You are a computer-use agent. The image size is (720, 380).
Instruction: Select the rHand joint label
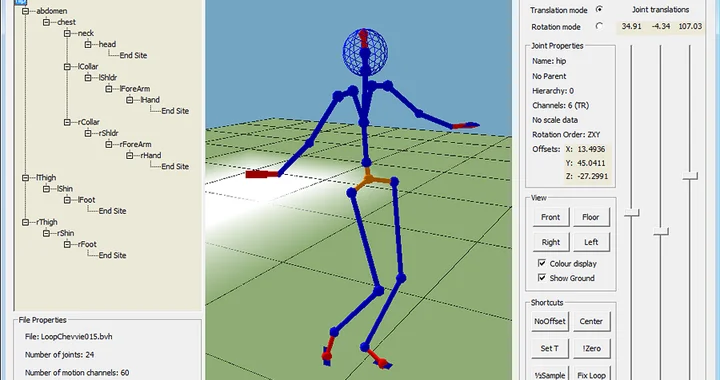[x=151, y=155]
